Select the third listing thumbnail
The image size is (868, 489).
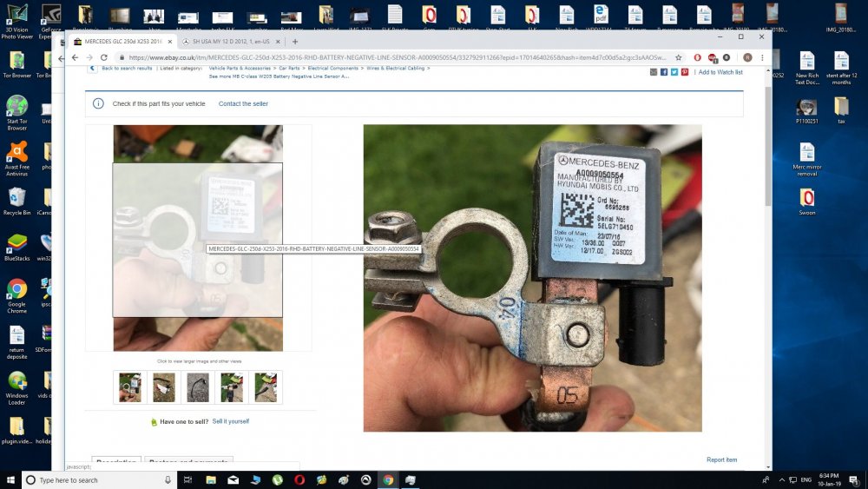click(198, 387)
